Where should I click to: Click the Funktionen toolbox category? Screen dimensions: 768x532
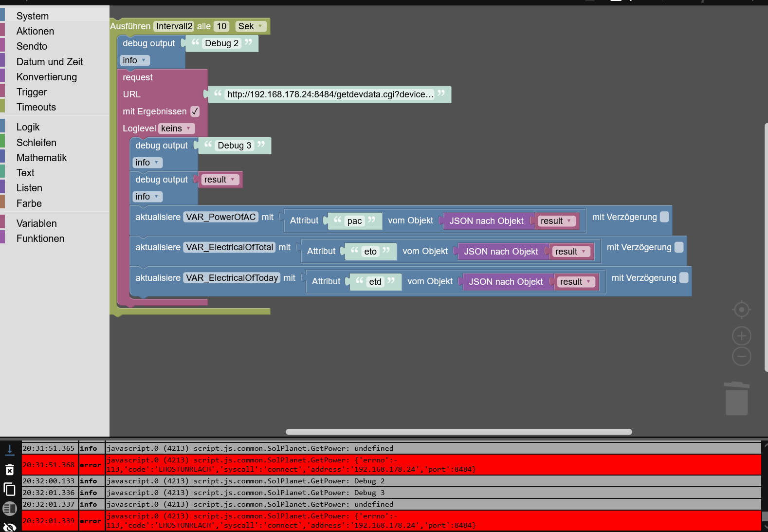(x=40, y=238)
